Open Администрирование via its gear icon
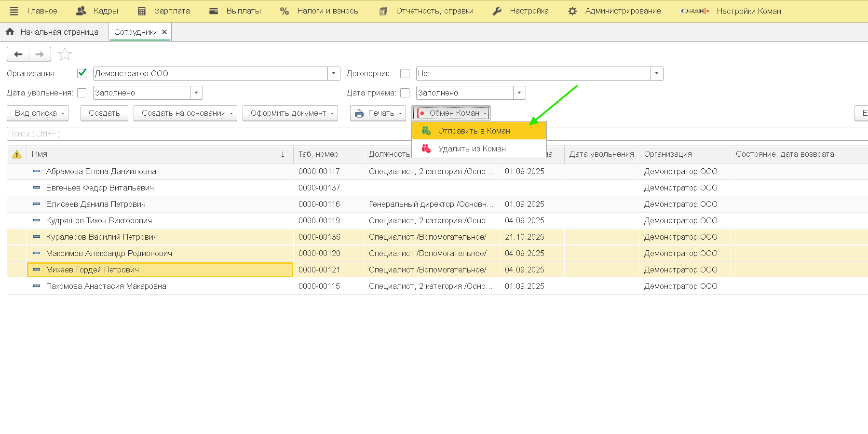Screen dimensions: 868x434 click(x=572, y=11)
